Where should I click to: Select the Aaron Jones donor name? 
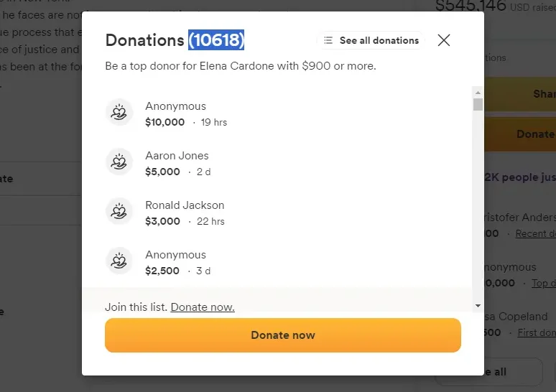(x=177, y=156)
